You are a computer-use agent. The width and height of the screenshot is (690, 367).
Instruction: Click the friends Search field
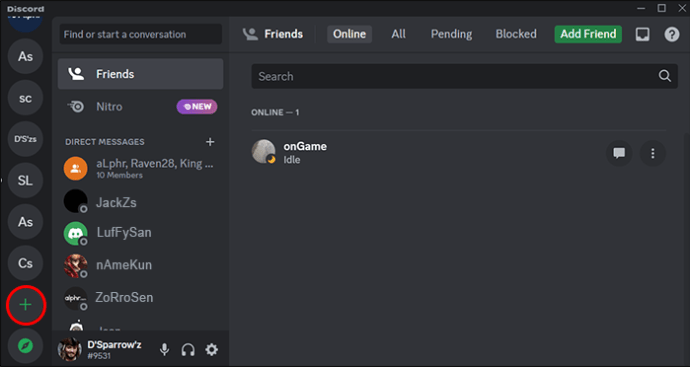[x=464, y=76]
